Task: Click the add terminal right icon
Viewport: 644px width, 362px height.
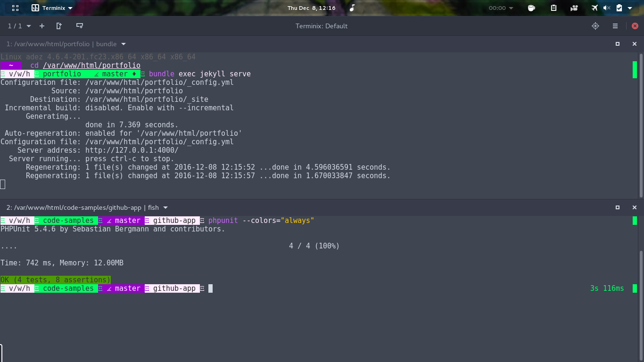Action: (x=59, y=26)
